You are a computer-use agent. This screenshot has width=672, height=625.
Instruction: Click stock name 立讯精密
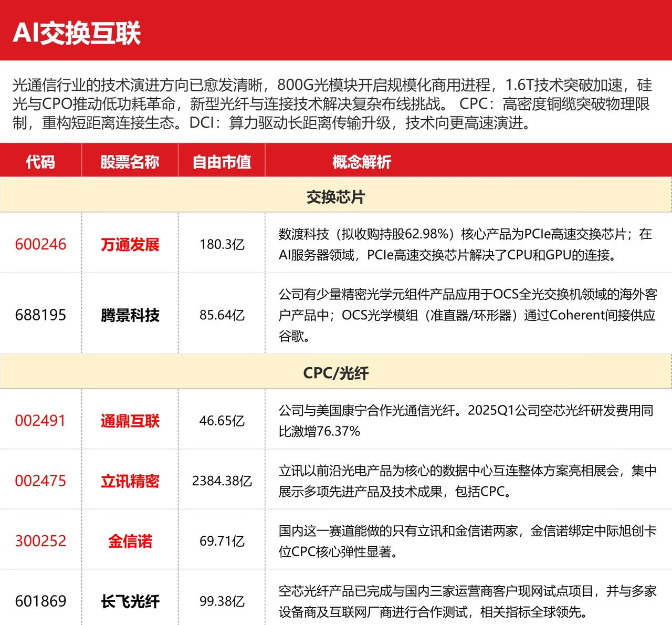pos(130,481)
